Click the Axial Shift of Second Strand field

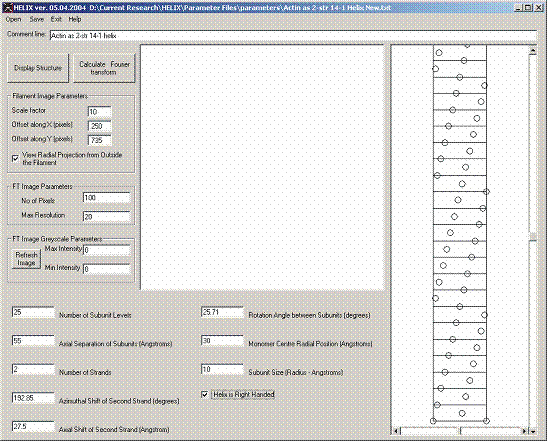click(x=33, y=427)
